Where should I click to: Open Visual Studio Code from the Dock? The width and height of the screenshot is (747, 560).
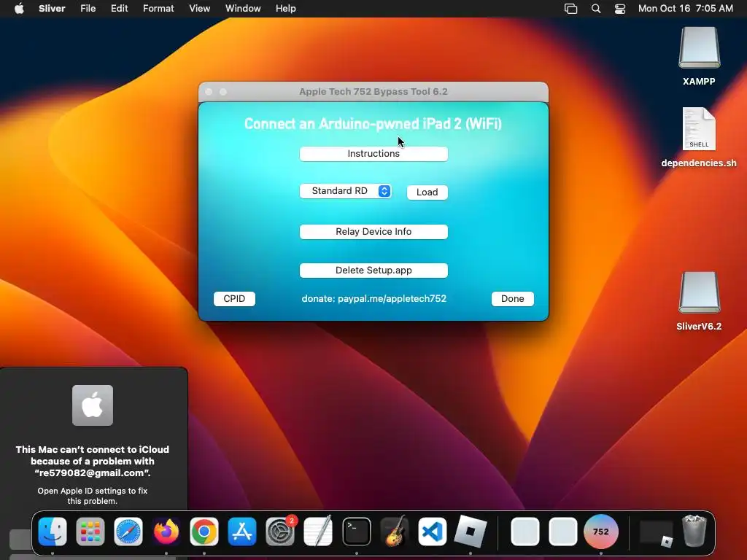point(432,532)
